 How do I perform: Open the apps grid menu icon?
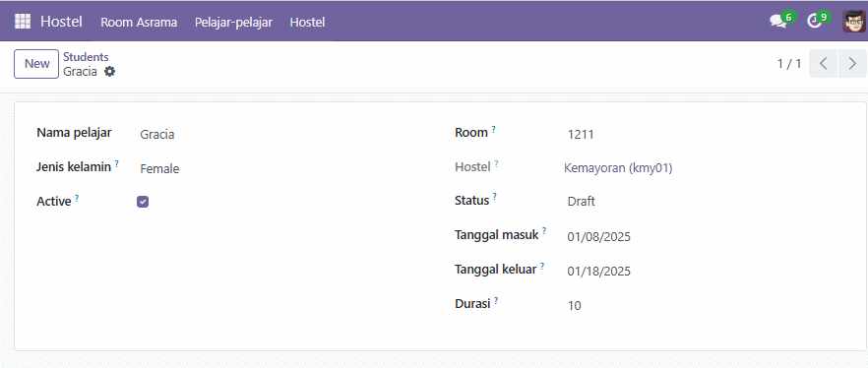point(23,22)
